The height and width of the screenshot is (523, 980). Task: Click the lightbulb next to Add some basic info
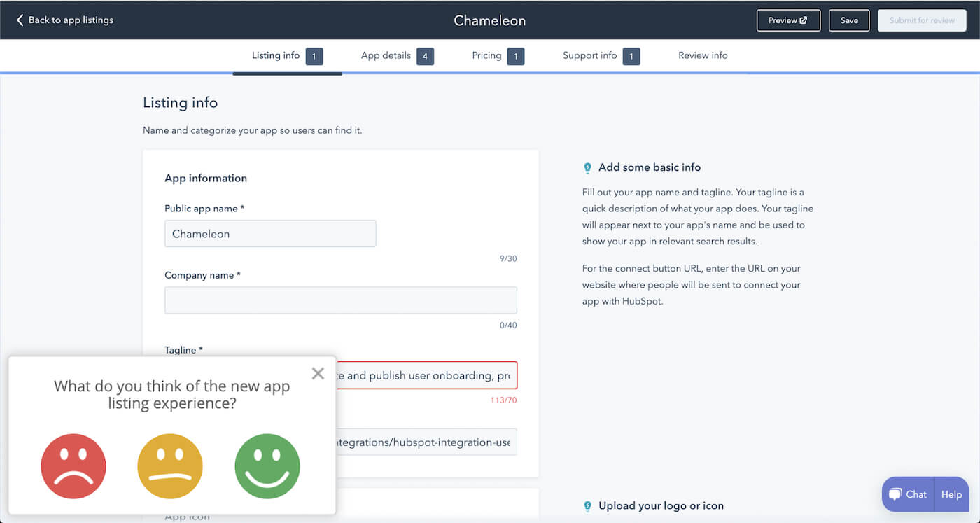click(x=587, y=167)
